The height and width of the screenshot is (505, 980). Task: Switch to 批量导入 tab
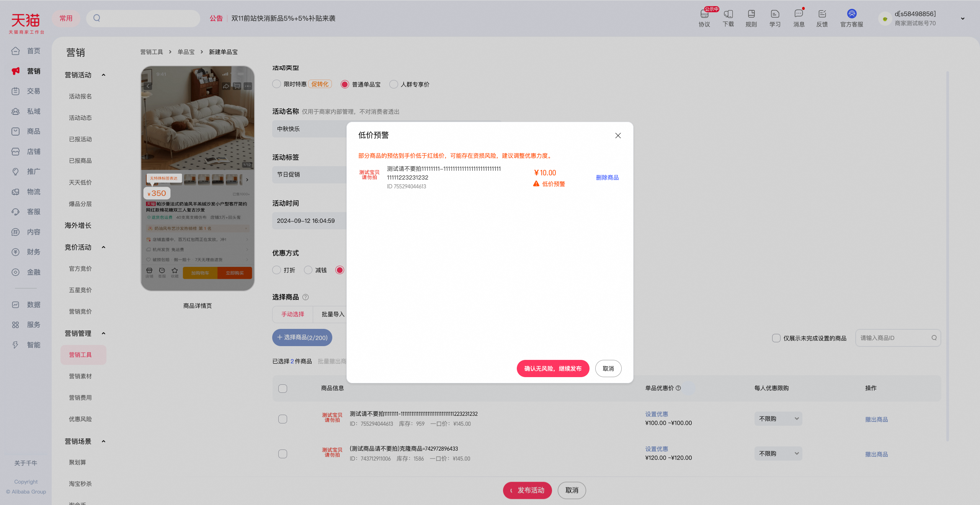332,314
